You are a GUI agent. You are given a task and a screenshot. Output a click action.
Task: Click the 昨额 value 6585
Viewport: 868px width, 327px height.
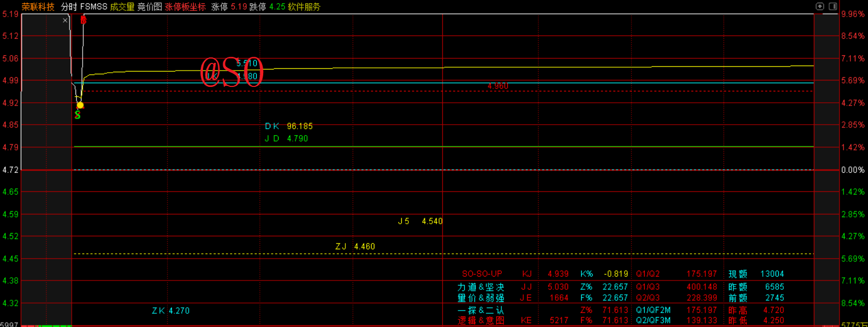[774, 287]
